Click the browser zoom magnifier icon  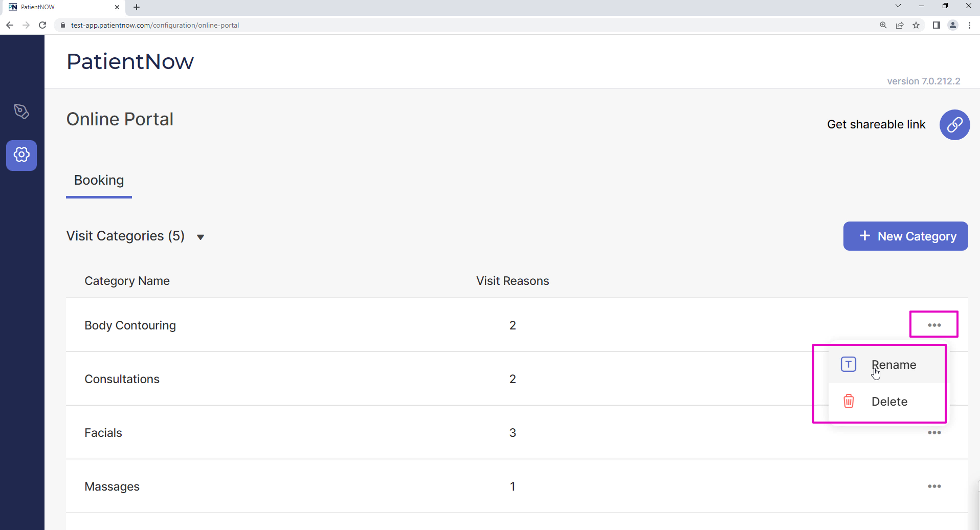point(883,25)
